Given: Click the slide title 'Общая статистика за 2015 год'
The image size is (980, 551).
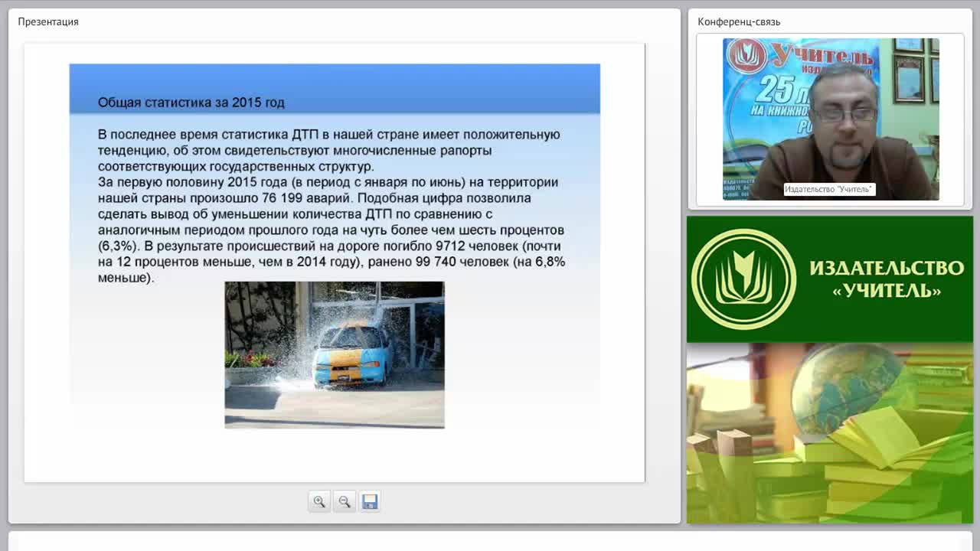Looking at the screenshot, I should point(191,103).
